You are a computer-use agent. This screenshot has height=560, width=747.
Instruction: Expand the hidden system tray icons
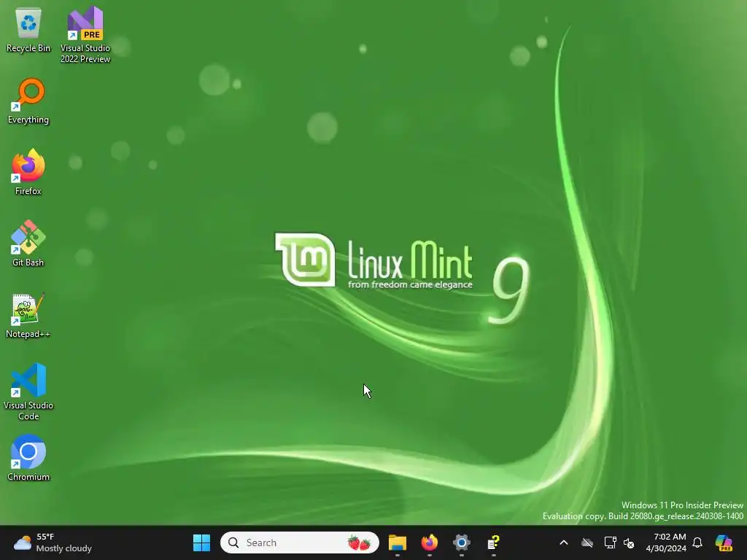(564, 542)
